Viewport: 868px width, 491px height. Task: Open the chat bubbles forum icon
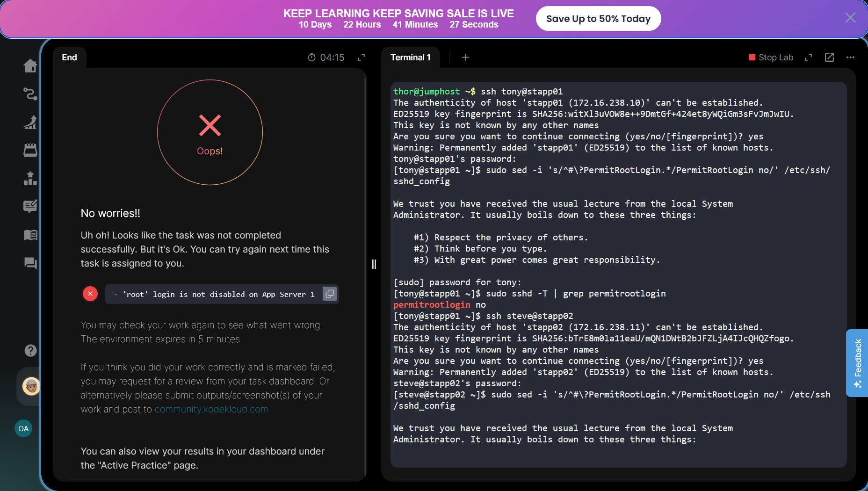pos(30,263)
